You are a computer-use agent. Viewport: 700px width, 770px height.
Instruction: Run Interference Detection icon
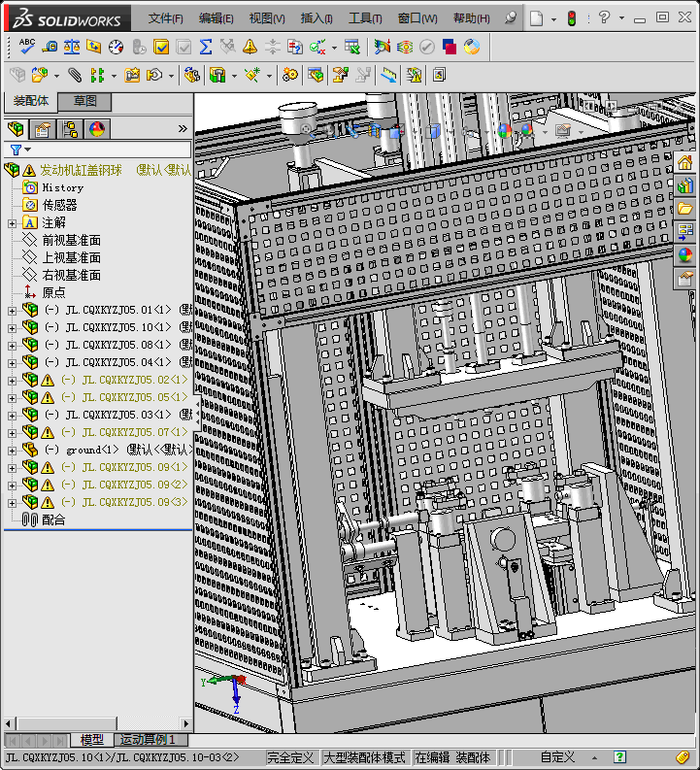(414, 75)
